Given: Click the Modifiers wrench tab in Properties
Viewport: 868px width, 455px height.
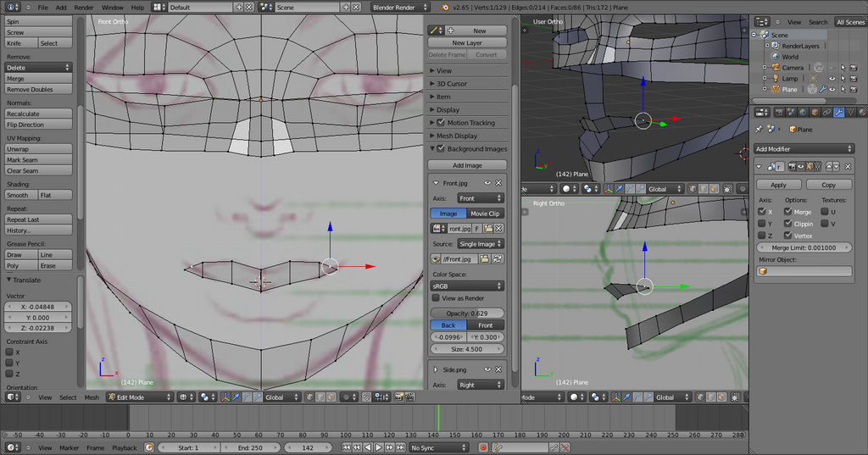Looking at the screenshot, I should click(x=838, y=112).
